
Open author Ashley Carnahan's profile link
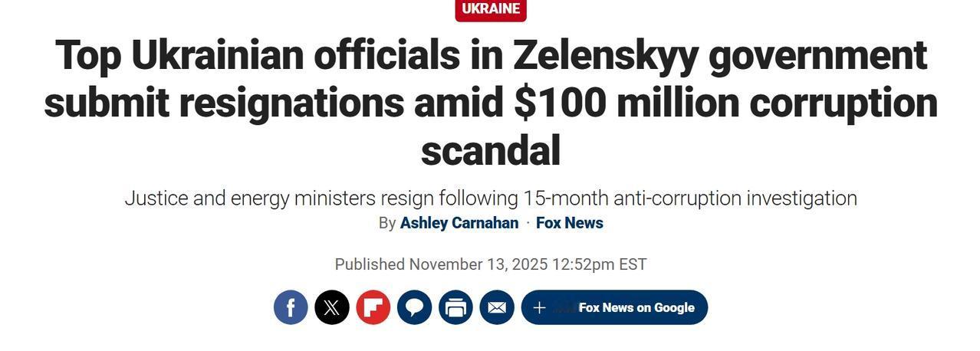coord(459,223)
